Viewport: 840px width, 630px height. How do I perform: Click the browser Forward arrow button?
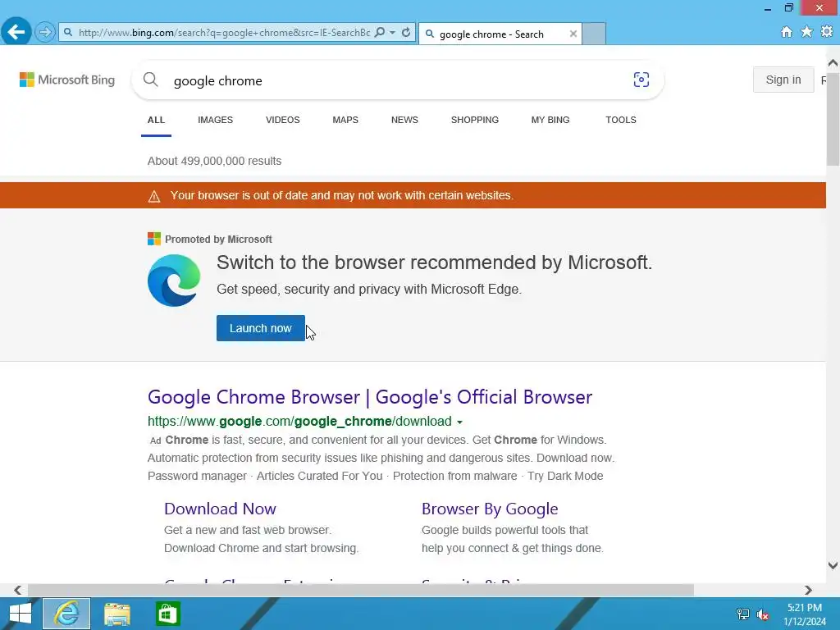pos(45,33)
